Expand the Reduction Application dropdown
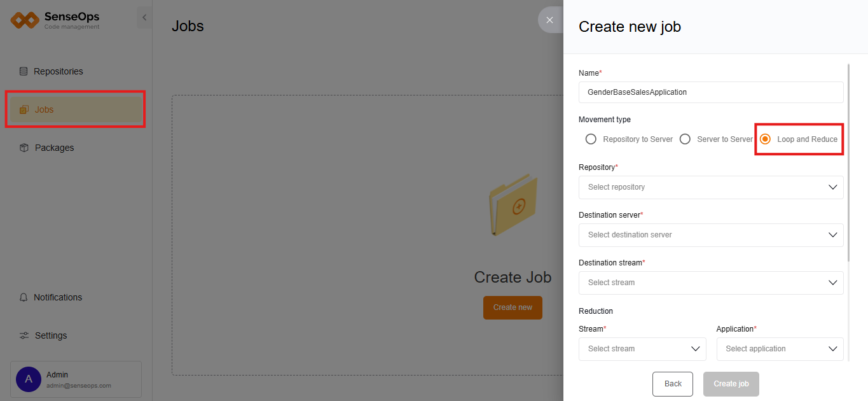This screenshot has height=401, width=868. point(780,349)
